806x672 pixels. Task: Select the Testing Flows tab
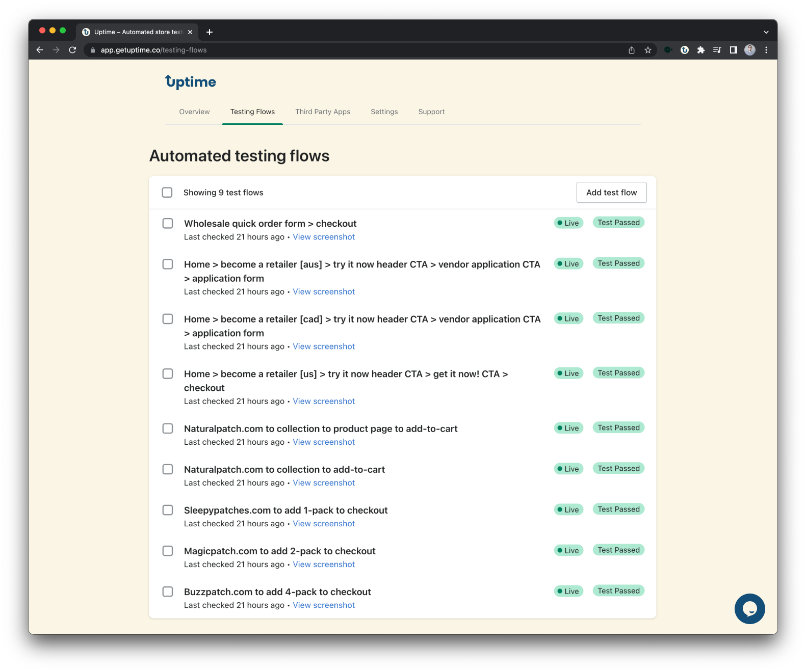pos(252,112)
